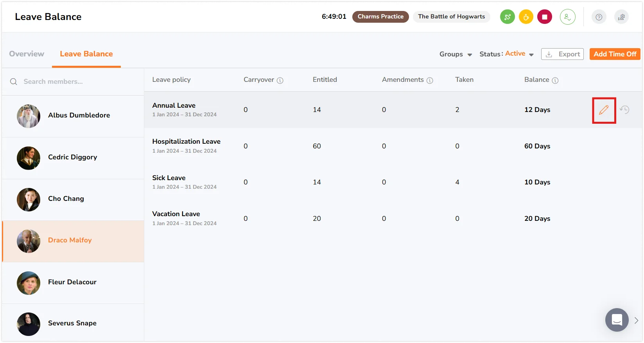Open the chat support bubble
Screen dimensions: 644x343
click(x=617, y=320)
